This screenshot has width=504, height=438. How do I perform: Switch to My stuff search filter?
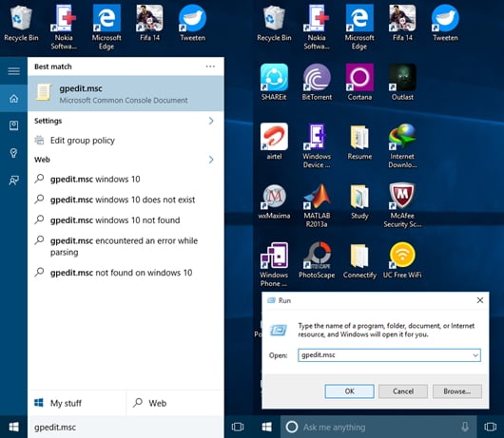click(x=77, y=403)
